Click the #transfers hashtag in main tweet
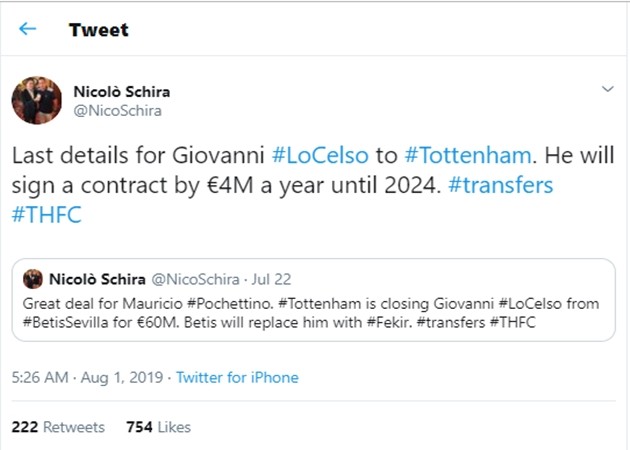The width and height of the screenshot is (630, 450). tap(507, 187)
